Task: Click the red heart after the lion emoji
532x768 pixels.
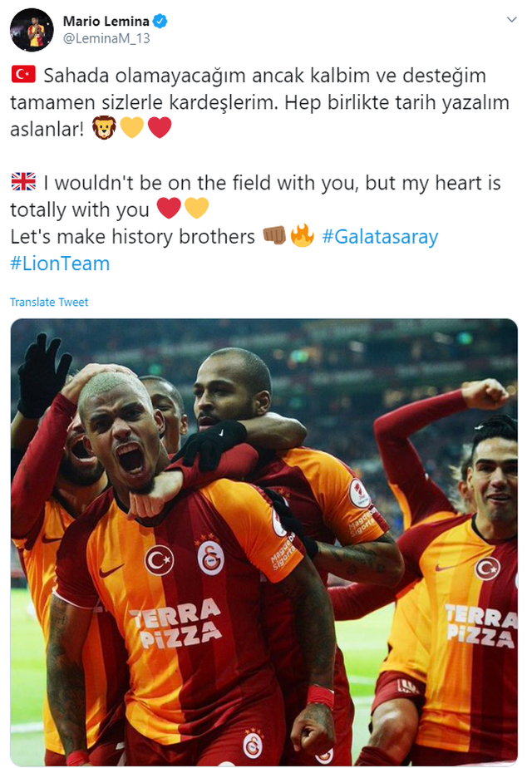Action: 160,128
